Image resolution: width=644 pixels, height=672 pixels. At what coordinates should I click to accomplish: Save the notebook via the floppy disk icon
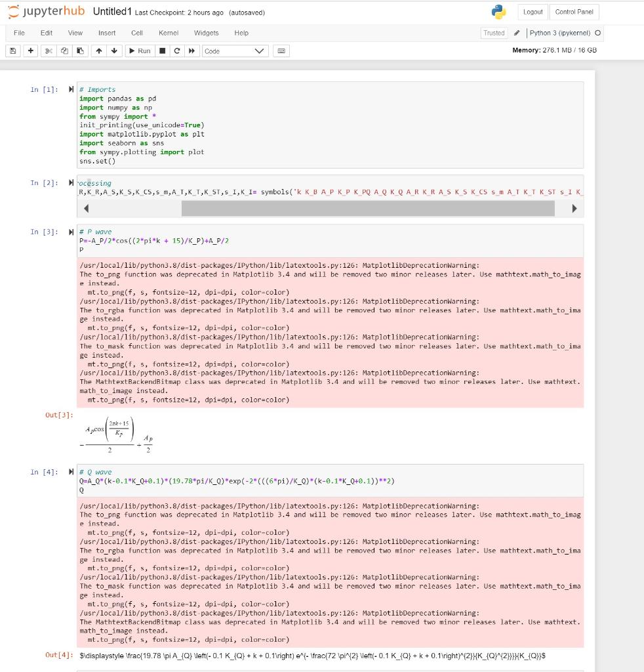coord(12,51)
